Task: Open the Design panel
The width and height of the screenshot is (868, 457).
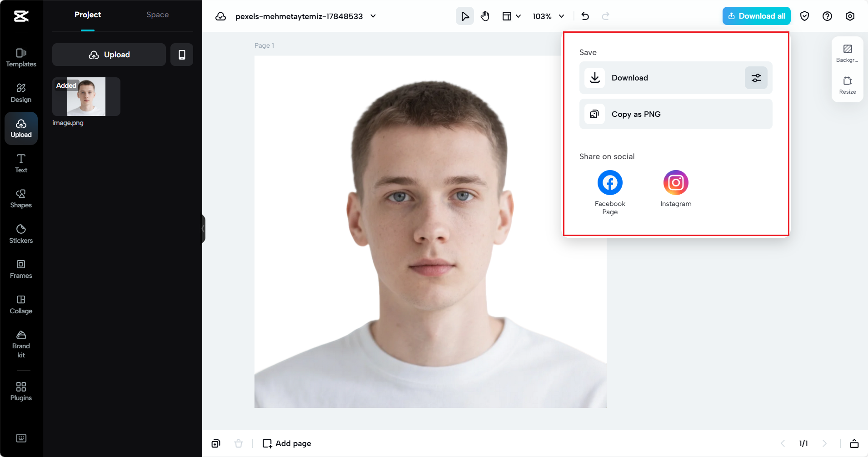Action: coord(21,93)
